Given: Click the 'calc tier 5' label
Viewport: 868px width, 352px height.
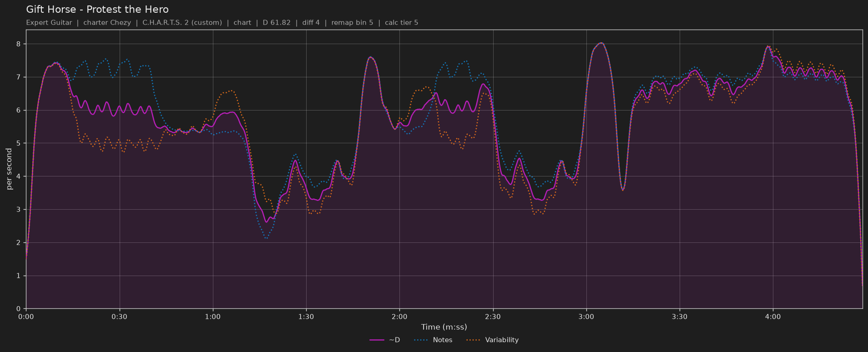Looking at the screenshot, I should click(x=402, y=23).
